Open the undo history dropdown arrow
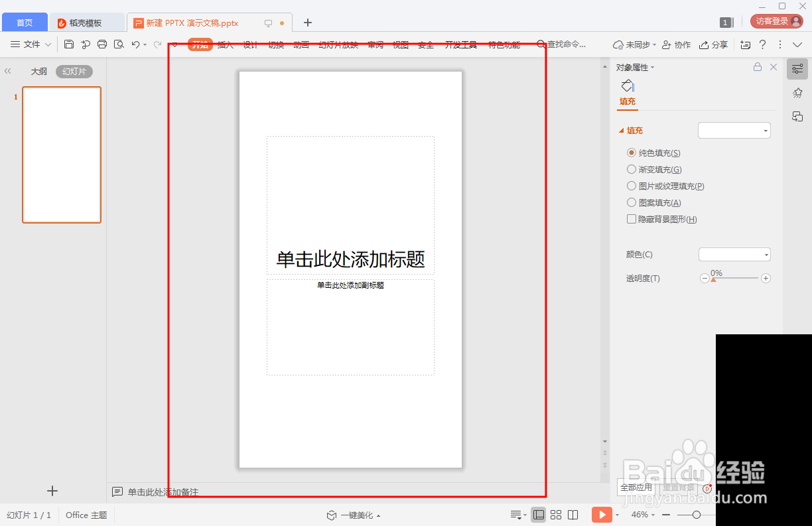The width and height of the screenshot is (812, 526). point(145,44)
